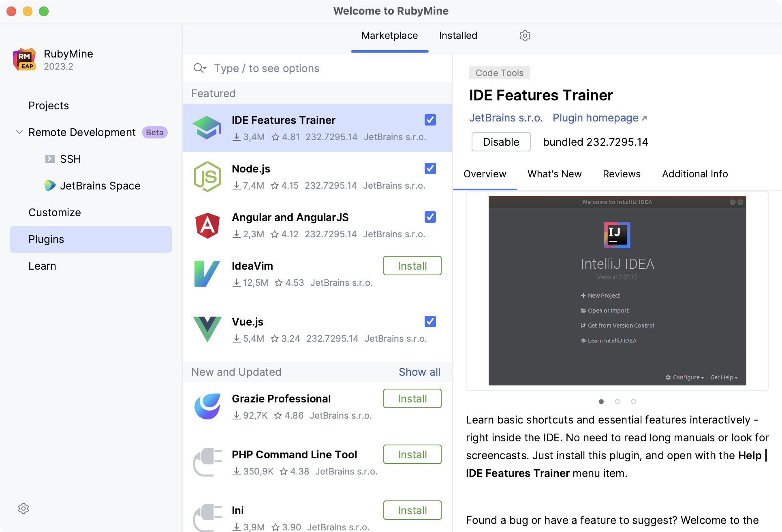Disable the IDE Features Trainer plugin
The image size is (782, 532).
[500, 142]
